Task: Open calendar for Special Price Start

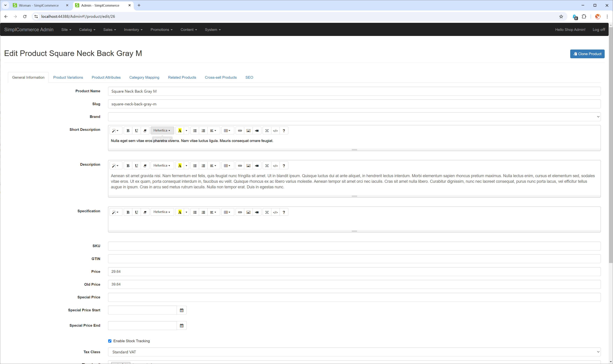Action: click(182, 310)
